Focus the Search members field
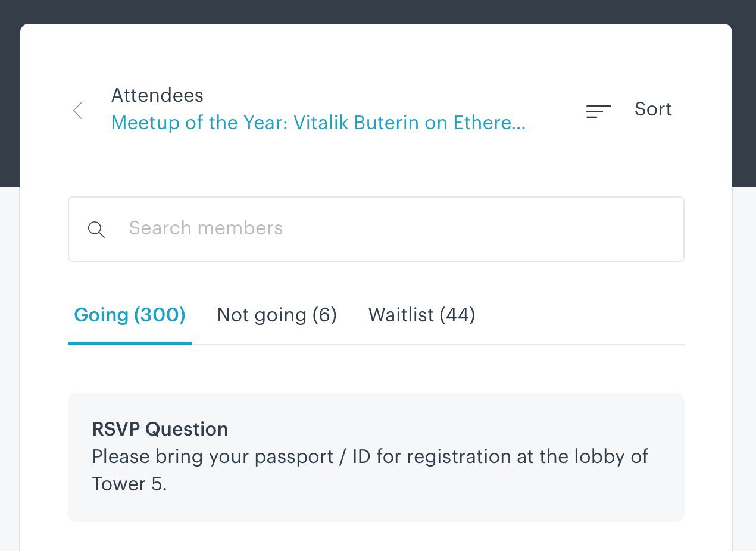The image size is (756, 551). point(376,229)
